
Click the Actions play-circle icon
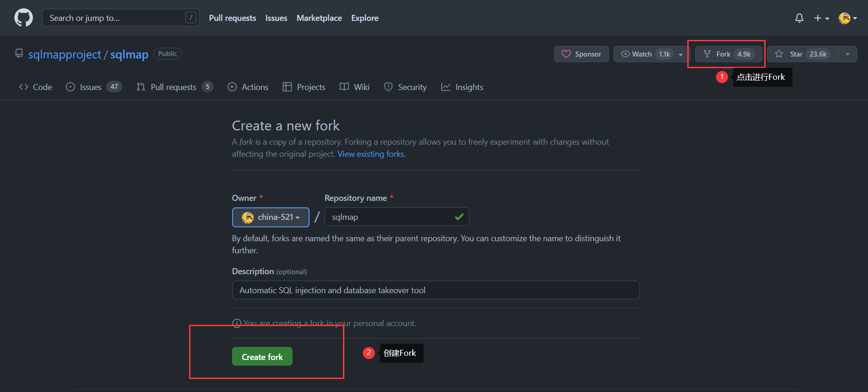click(x=232, y=87)
